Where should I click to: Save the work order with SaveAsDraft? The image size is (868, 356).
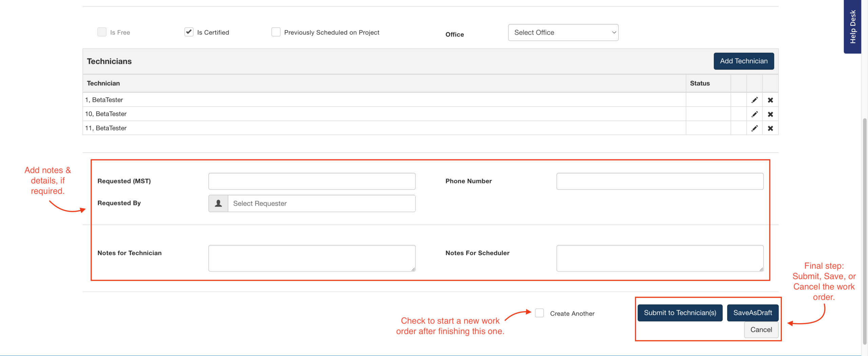pos(752,313)
